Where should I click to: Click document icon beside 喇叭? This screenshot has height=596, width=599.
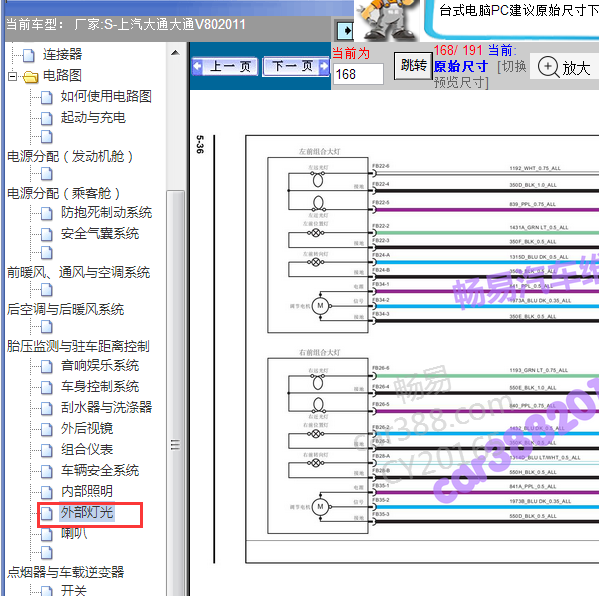(47, 534)
